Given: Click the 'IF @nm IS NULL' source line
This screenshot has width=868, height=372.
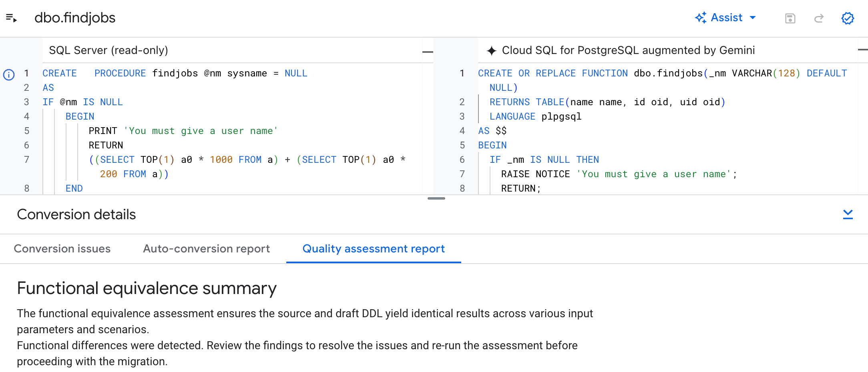Looking at the screenshot, I should click(x=82, y=102).
